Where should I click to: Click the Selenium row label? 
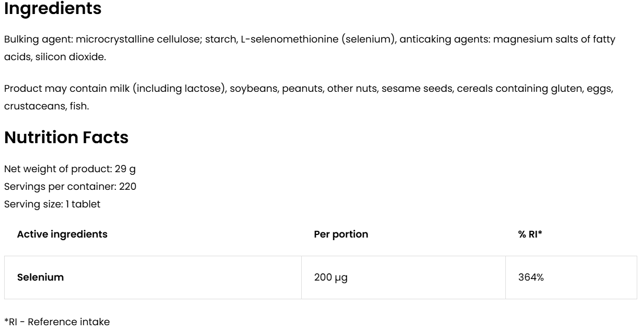click(41, 277)
